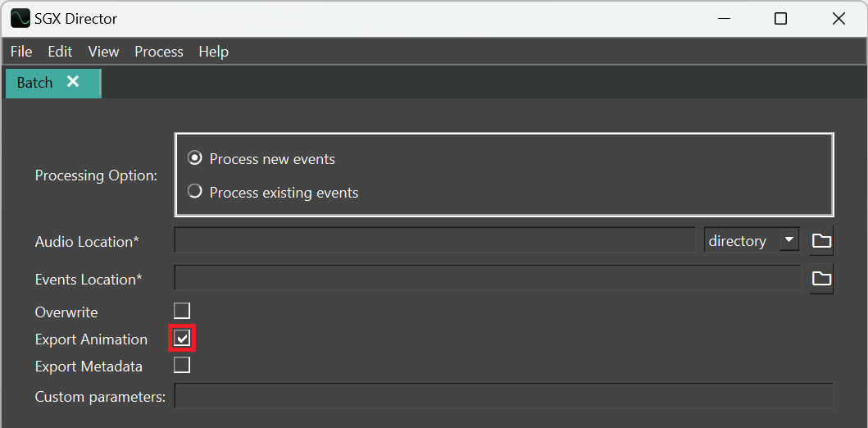
Task: Open the Edit menu
Action: [x=60, y=52]
